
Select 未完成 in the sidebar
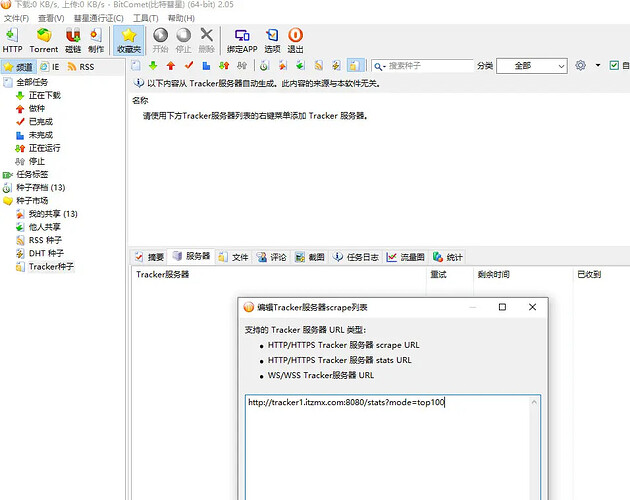tap(41, 135)
